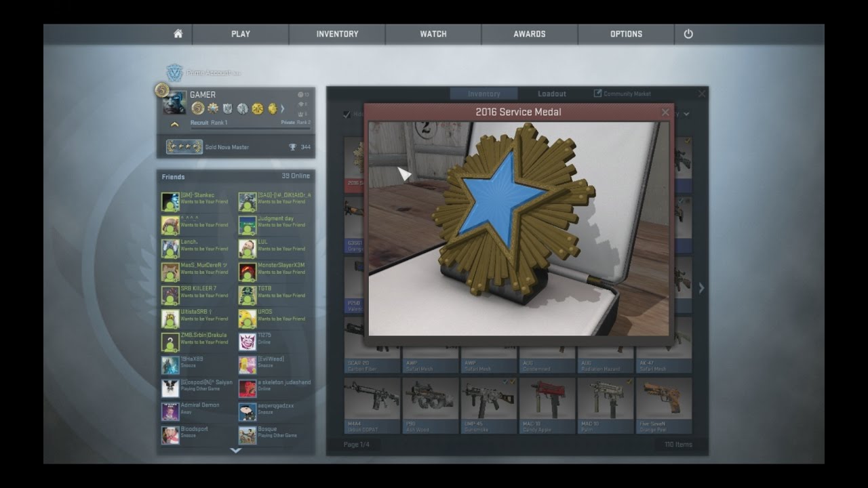Open the WATCH menu
Viewport: 868px width, 488px height.
(x=433, y=34)
